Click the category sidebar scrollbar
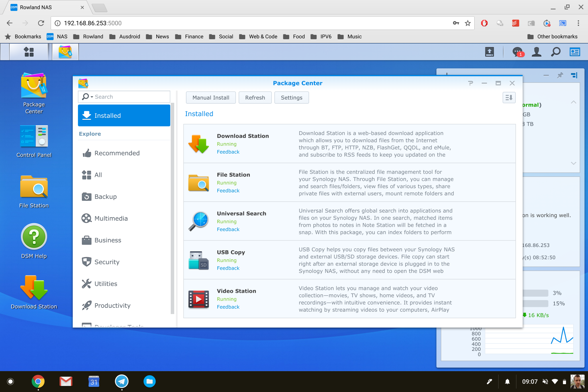 (x=172, y=208)
